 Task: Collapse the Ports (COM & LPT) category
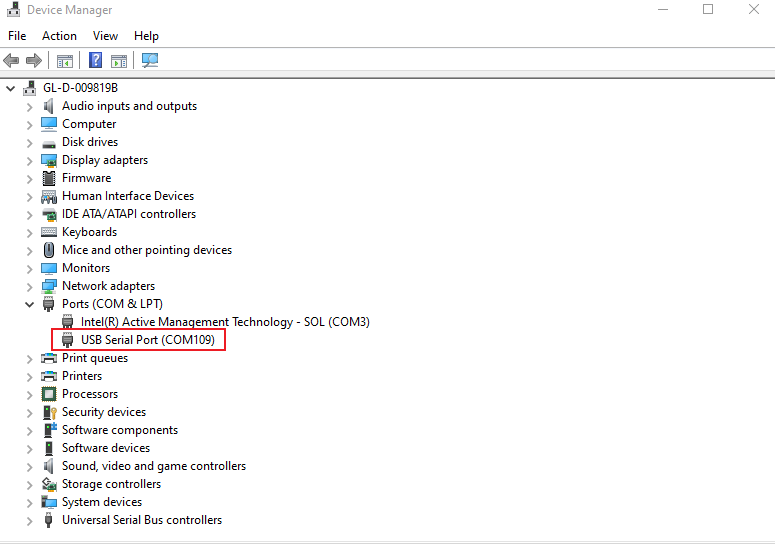click(30, 304)
